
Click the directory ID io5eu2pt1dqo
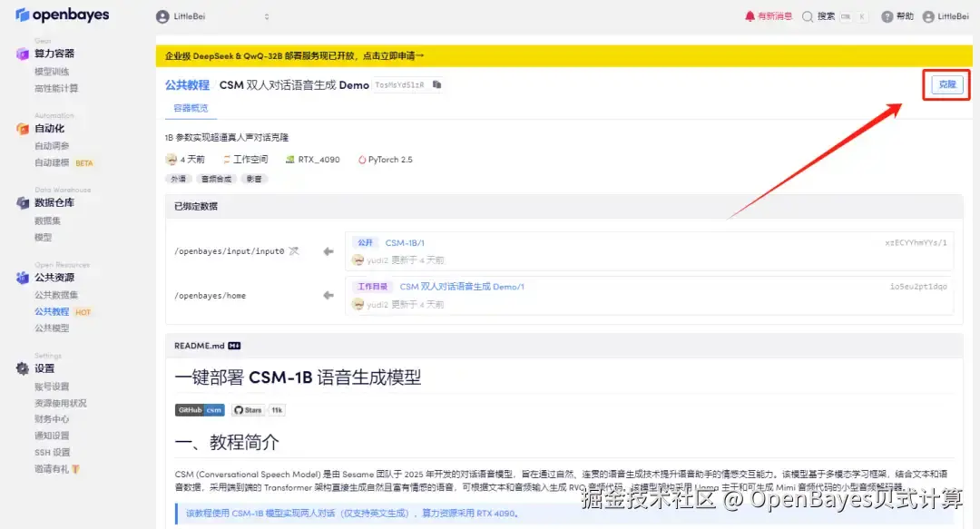pos(918,287)
